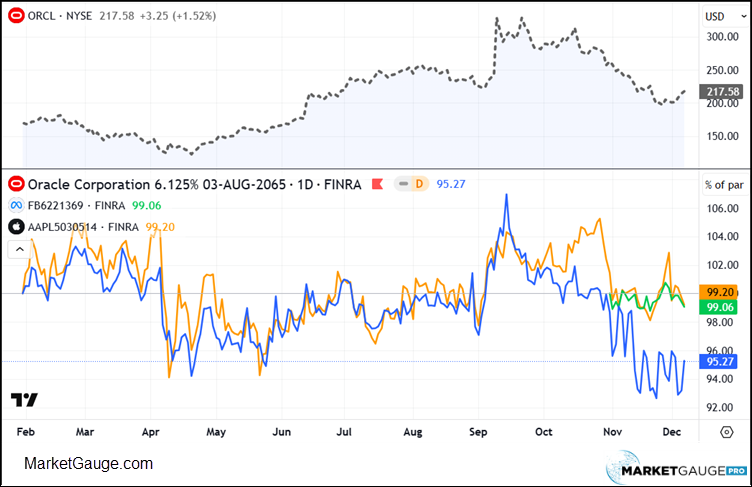Screen dimensions: 752x487
Task: Click the Oracle logo beside bond title
Action: 16,185
